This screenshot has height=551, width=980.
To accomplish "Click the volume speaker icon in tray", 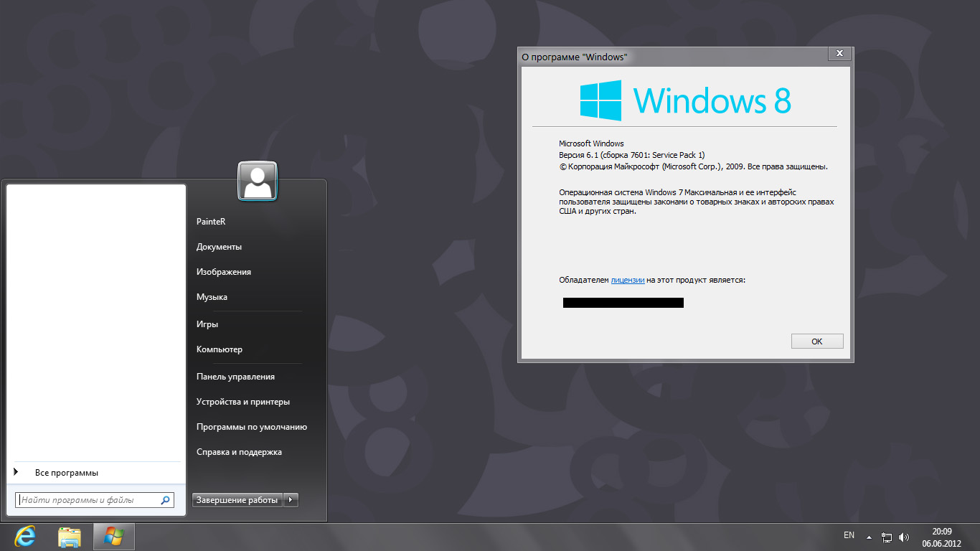I will click(904, 537).
